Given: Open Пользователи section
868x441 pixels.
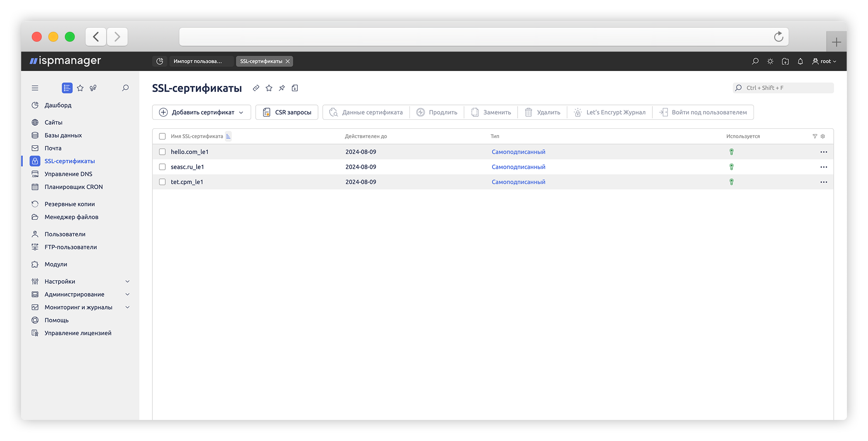Looking at the screenshot, I should (65, 234).
